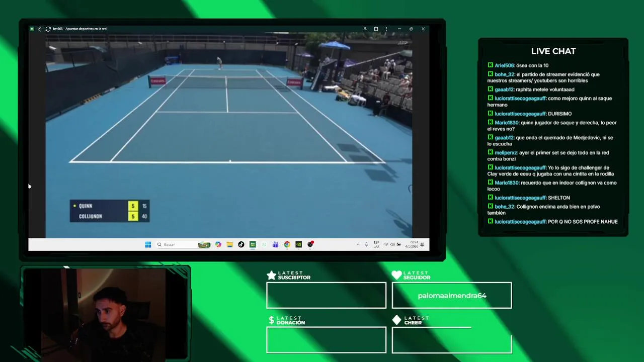This screenshot has height=362, width=644.
Task: Open OBS Studio from the taskbar
Action: 310,244
